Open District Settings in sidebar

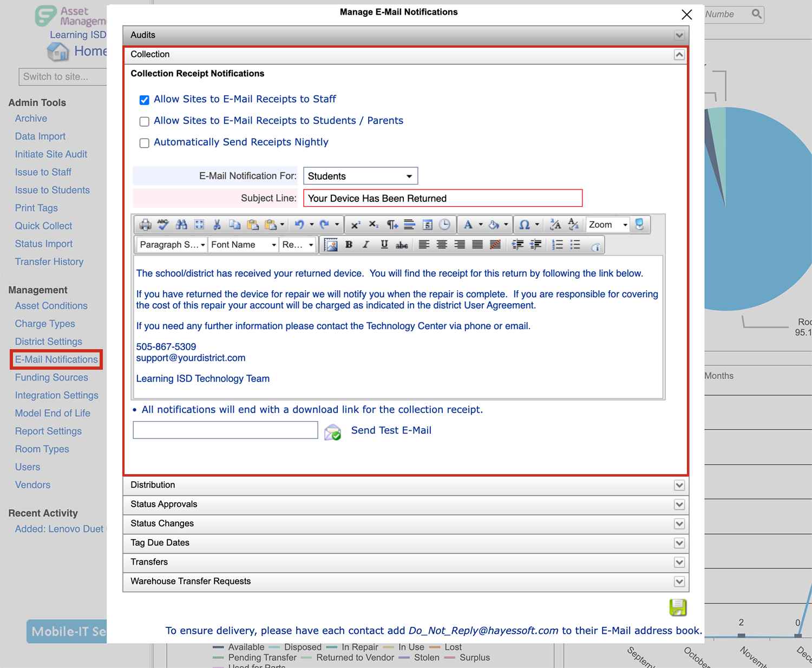point(49,342)
